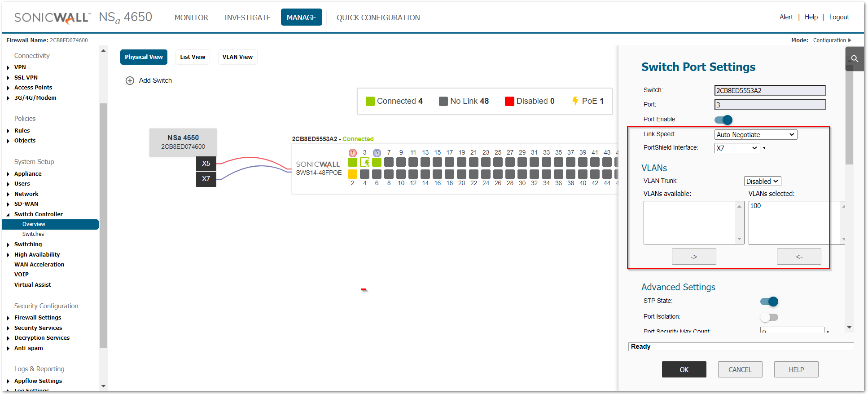This screenshot has height=395, width=868.
Task: Expand the SSL VPN section
Action: tap(8, 78)
